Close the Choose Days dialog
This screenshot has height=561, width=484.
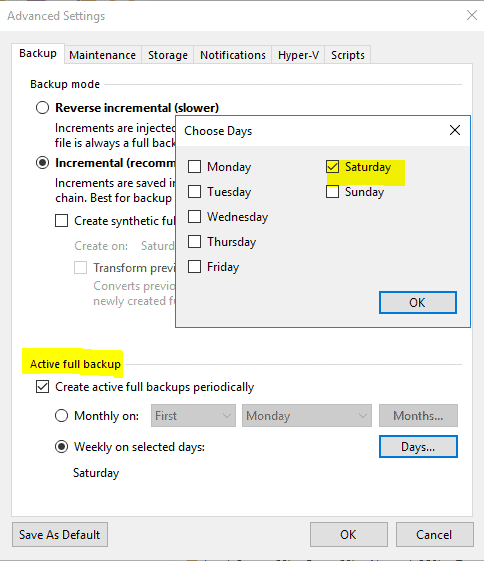(x=455, y=130)
